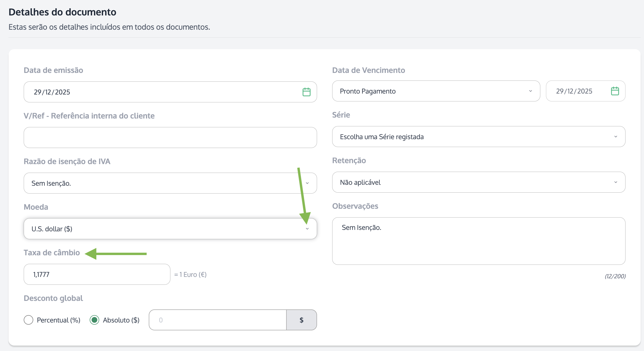Click chevron in Série field

(x=616, y=137)
